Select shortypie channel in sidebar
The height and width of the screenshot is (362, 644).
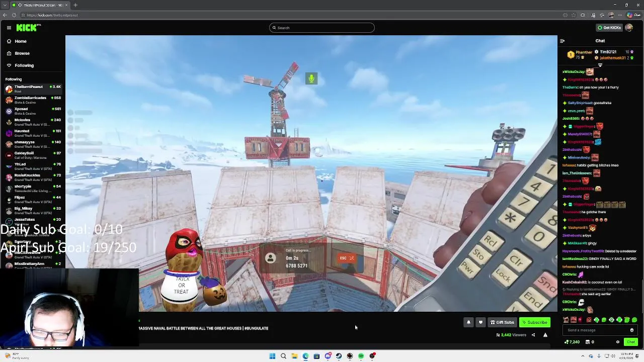pyautogui.click(x=33, y=188)
